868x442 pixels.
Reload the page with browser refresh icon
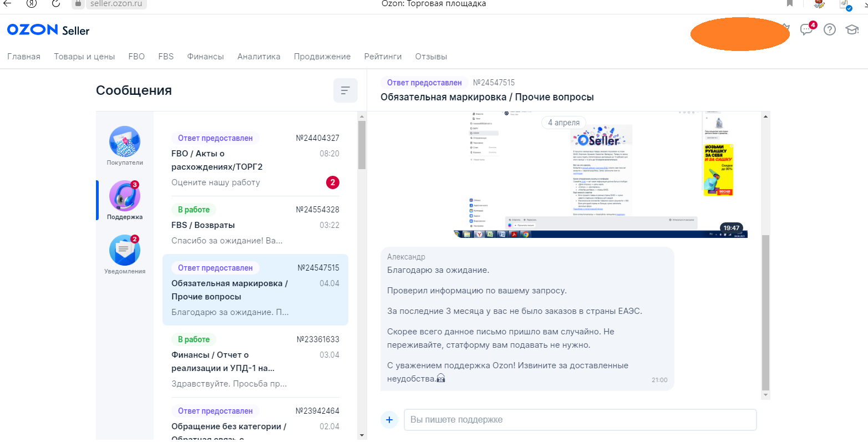[x=56, y=3]
